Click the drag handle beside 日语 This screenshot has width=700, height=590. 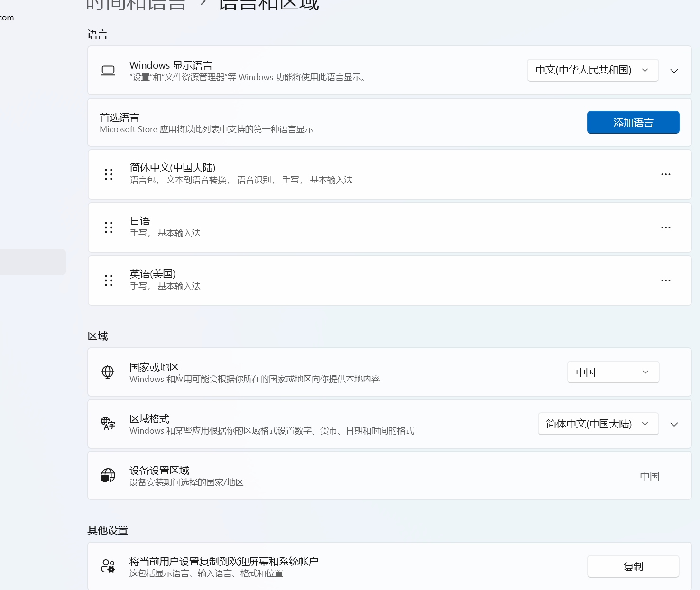click(x=108, y=227)
